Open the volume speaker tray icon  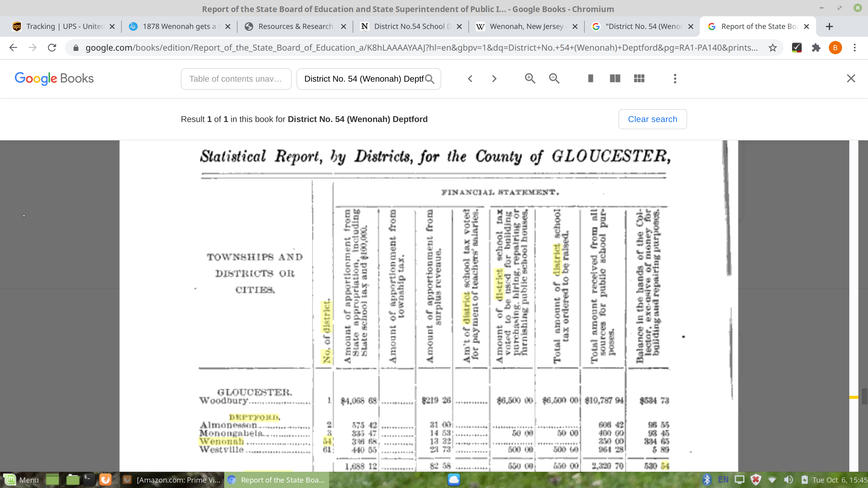(x=788, y=480)
